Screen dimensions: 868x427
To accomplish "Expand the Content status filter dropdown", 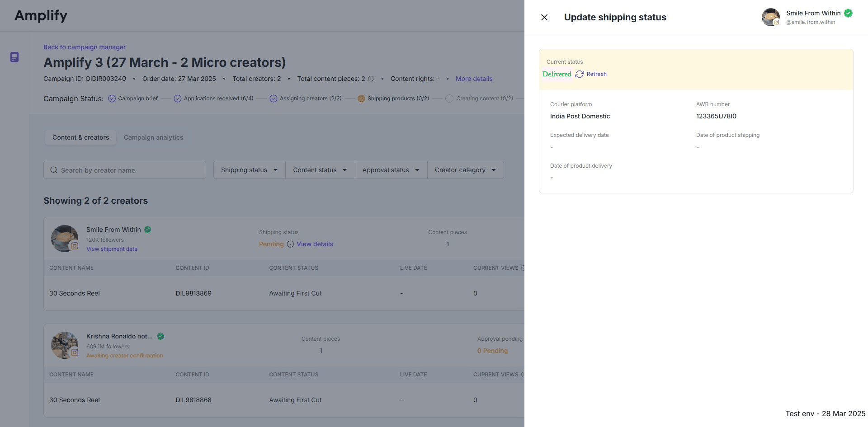I will tap(320, 170).
